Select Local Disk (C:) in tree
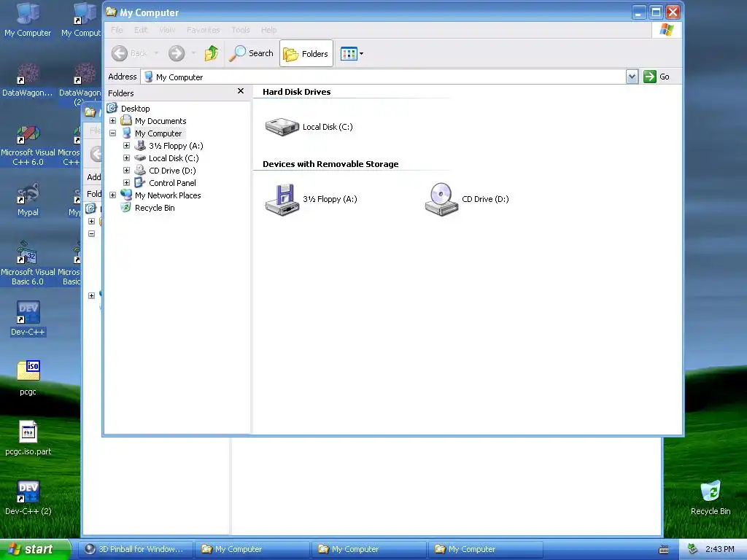The height and width of the screenshot is (560, 747). (x=174, y=158)
